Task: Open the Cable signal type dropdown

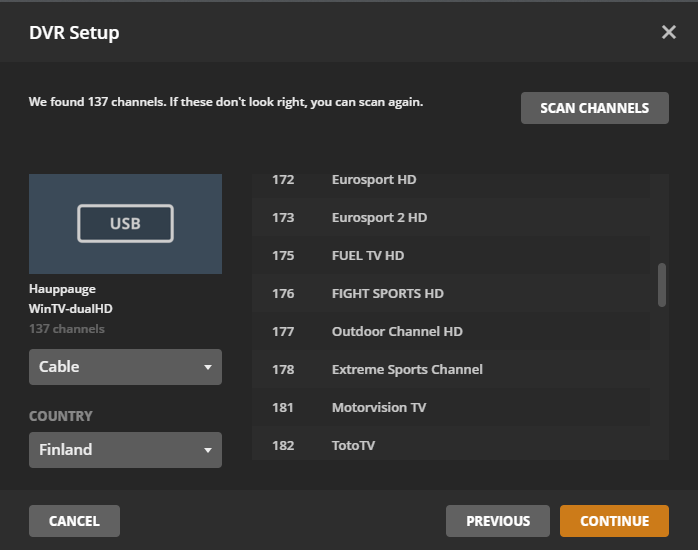Action: point(125,367)
